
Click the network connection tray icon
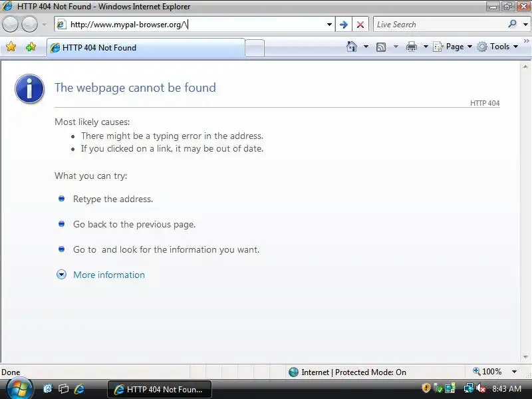click(469, 388)
